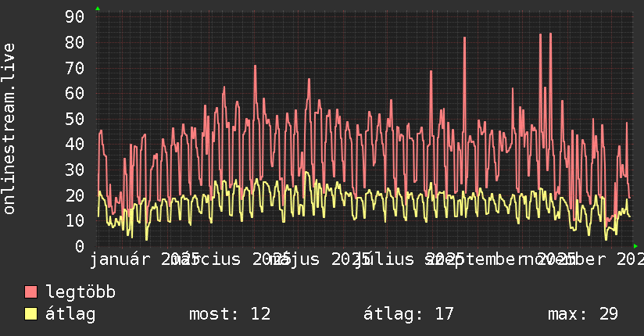Viewport: 644px width, 336px height.
Task: Click the pink legtöbb legend swatch
Action: [x=30, y=291]
